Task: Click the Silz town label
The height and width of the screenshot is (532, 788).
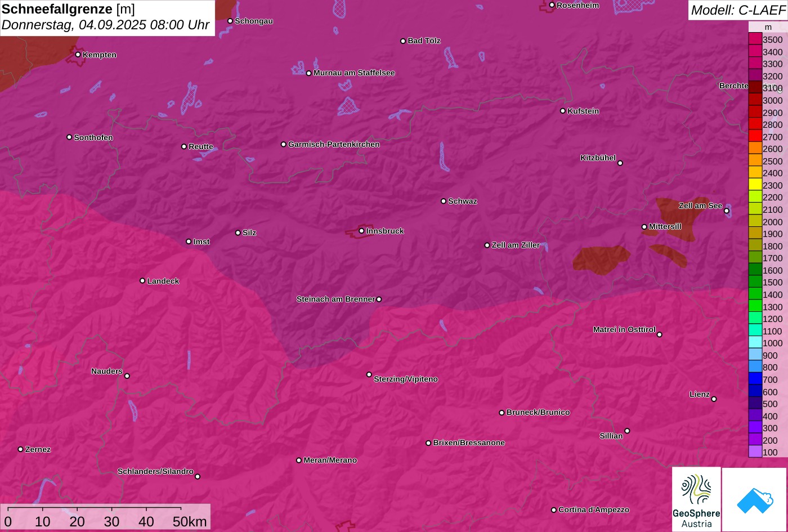Action: point(249,233)
